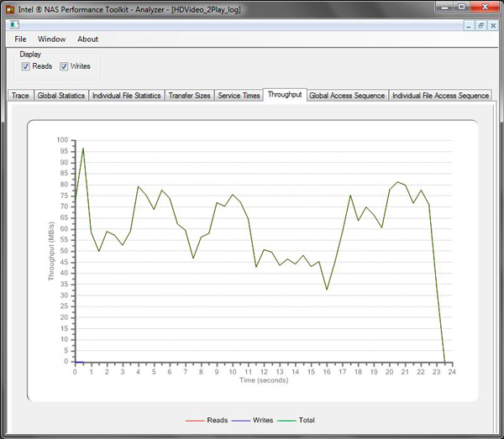
Task: Open the Window menu
Action: tap(52, 39)
